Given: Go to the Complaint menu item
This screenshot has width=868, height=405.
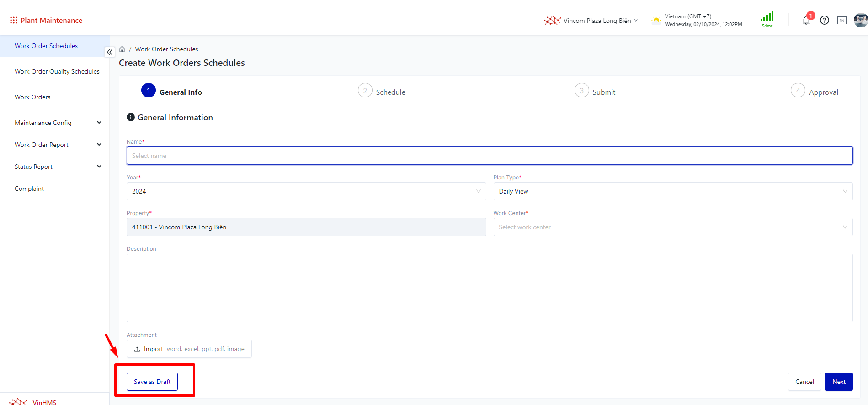Looking at the screenshot, I should (x=29, y=189).
